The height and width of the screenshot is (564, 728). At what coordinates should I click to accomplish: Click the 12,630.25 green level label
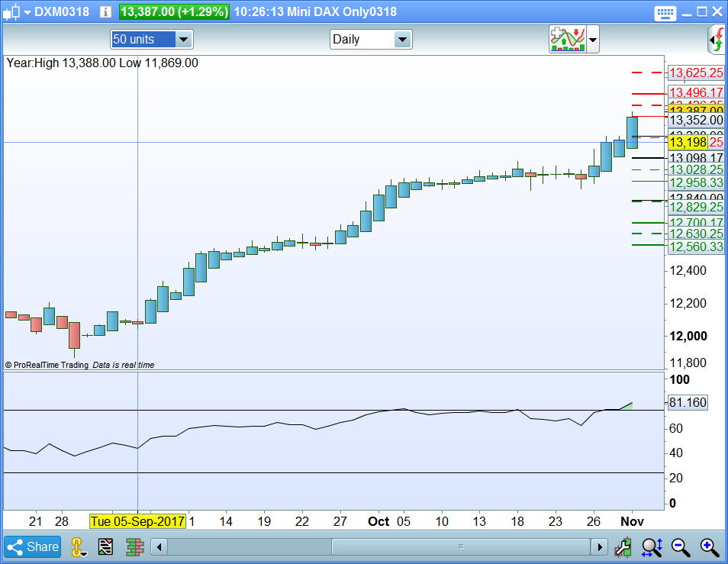tap(696, 234)
